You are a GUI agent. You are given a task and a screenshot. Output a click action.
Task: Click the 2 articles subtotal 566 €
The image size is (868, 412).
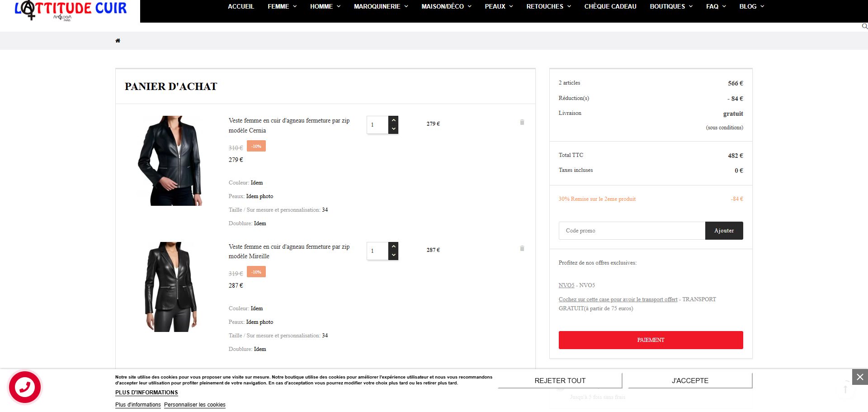[736, 83]
